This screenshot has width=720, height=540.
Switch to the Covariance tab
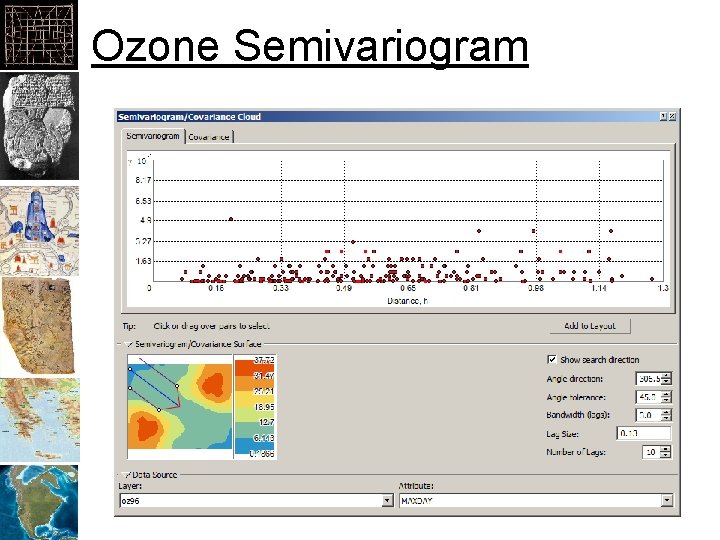point(209,137)
